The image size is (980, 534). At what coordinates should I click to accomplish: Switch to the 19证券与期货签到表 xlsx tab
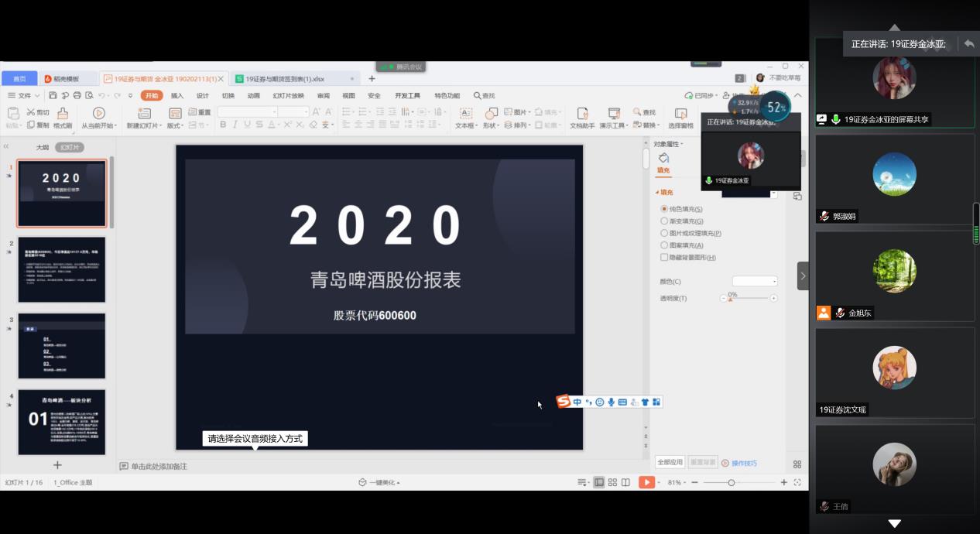point(285,79)
